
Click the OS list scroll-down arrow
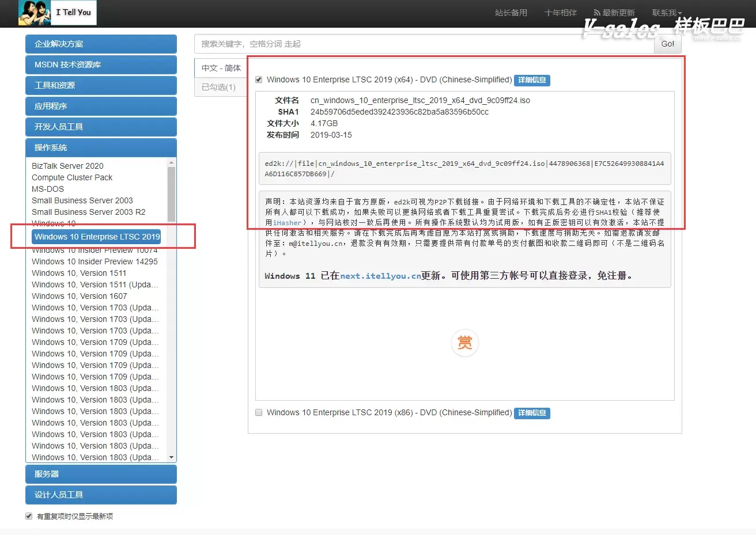click(x=171, y=457)
